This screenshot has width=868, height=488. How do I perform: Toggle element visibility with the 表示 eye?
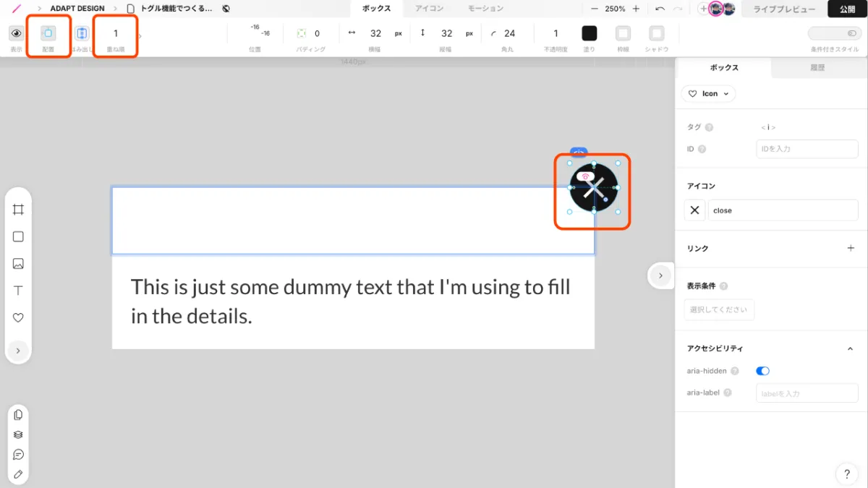coord(17,33)
